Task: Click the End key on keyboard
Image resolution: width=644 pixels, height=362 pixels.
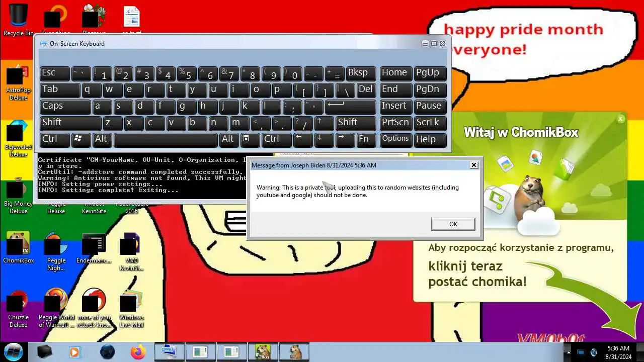Action: coord(396,89)
